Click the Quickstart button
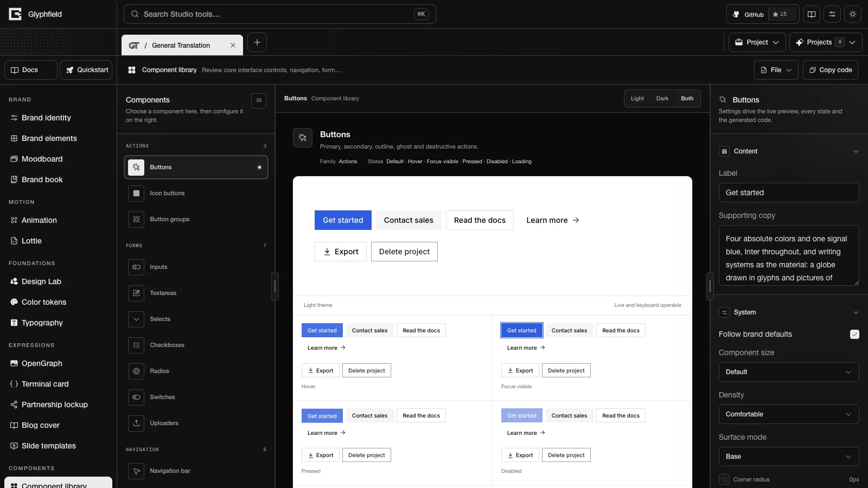 click(x=86, y=70)
